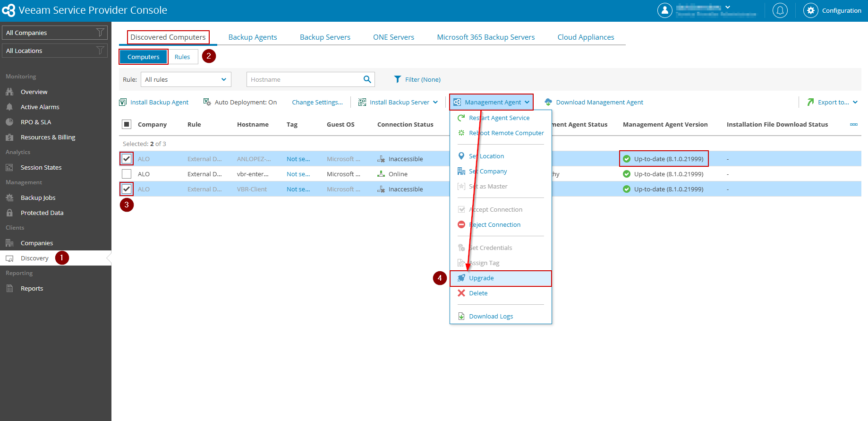Open Active Alarms in the sidebar
This screenshot has height=421, width=868.
40,107
